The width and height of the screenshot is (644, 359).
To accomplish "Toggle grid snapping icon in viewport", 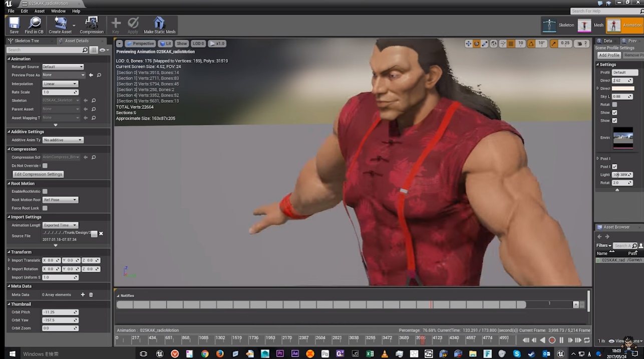I will (x=511, y=44).
